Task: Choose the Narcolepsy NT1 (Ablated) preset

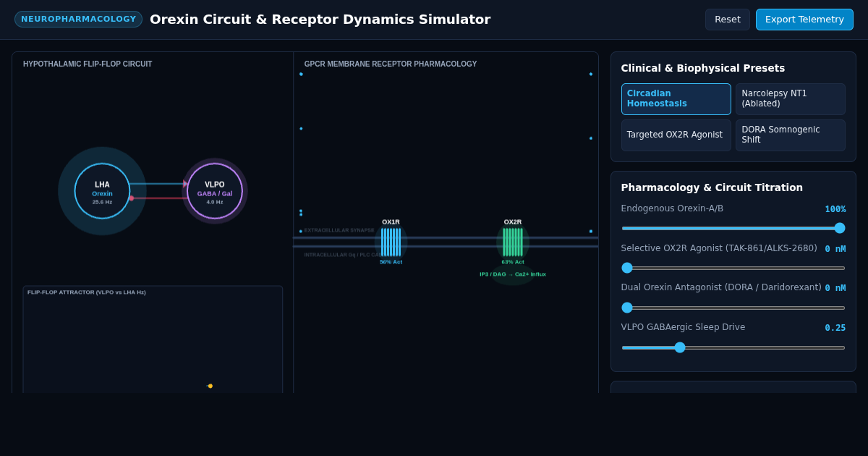Action: pyautogui.click(x=790, y=99)
